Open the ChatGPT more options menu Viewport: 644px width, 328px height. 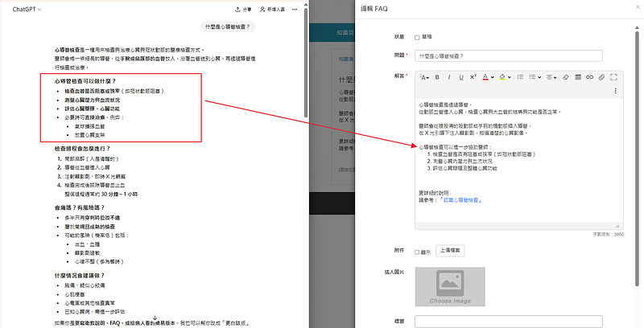(x=298, y=9)
